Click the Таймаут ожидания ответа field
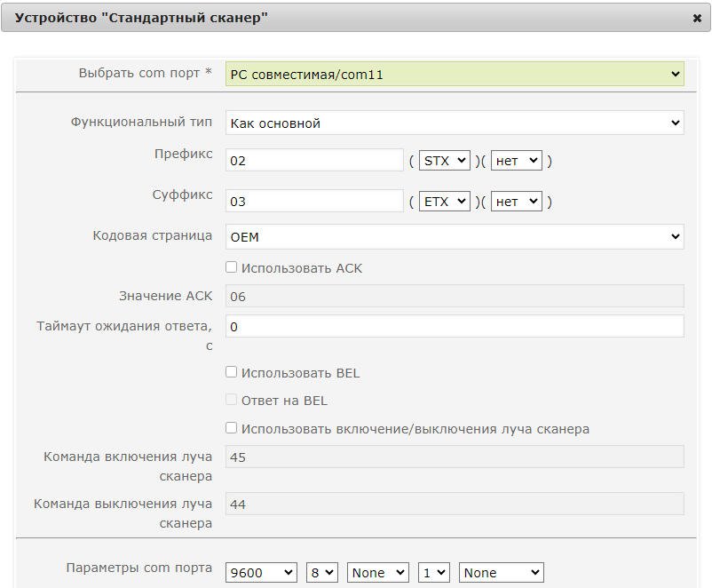 (455, 326)
